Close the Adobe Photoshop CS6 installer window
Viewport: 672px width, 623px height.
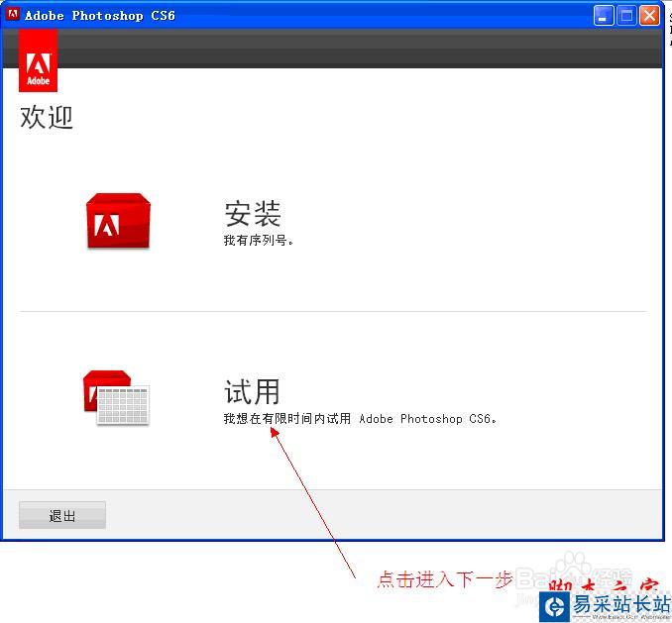tap(650, 16)
